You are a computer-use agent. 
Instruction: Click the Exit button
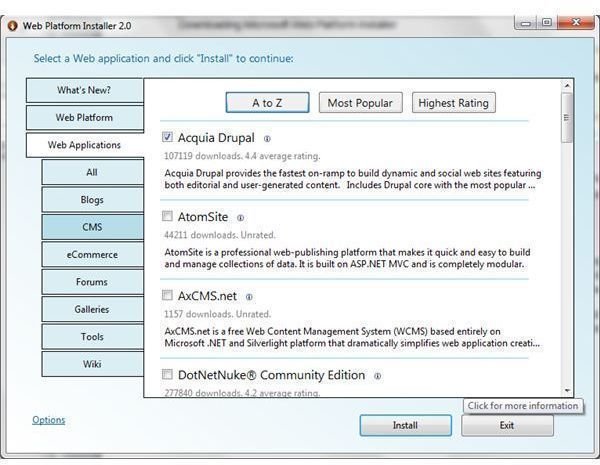507,425
